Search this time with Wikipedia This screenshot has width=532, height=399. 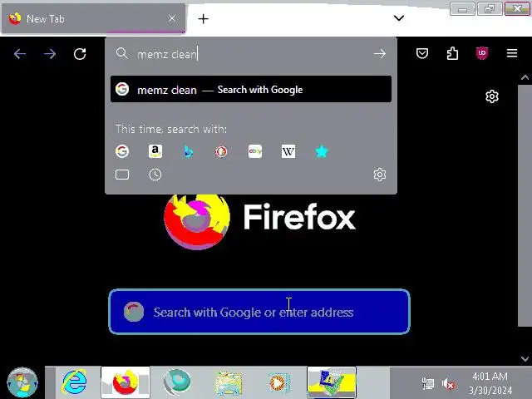click(288, 151)
